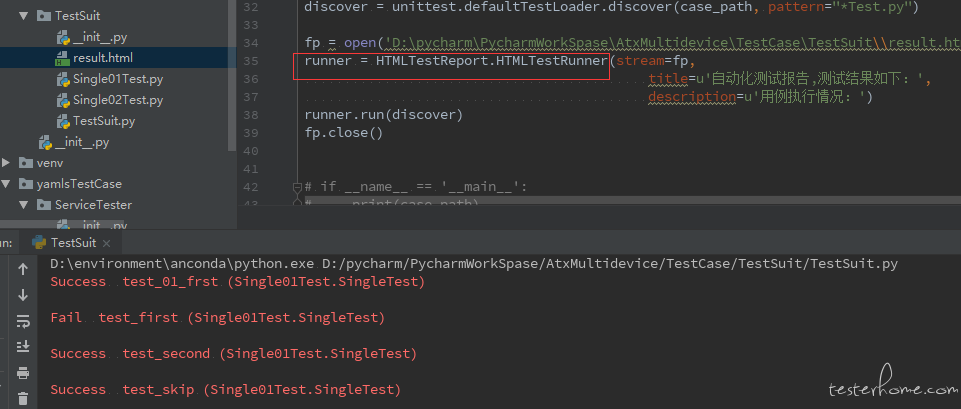The width and height of the screenshot is (961, 409).
Task: Click the TestSuit folder name
Action: pos(77,16)
